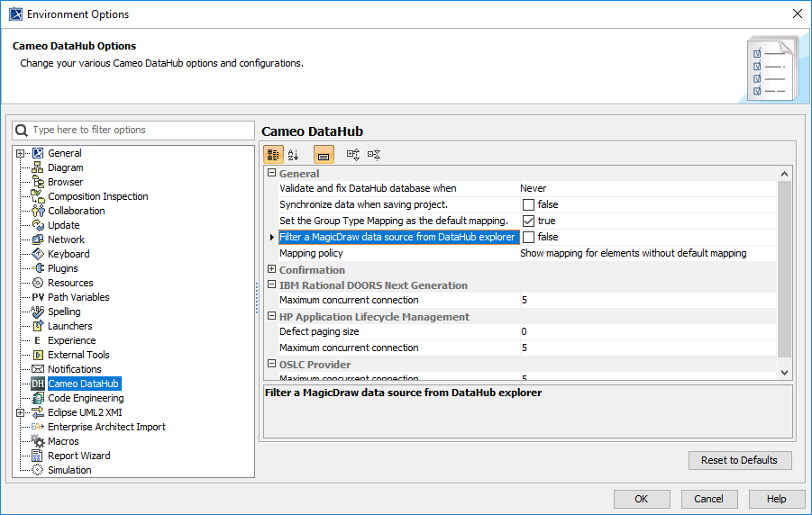Expand the General tree node

point(20,153)
